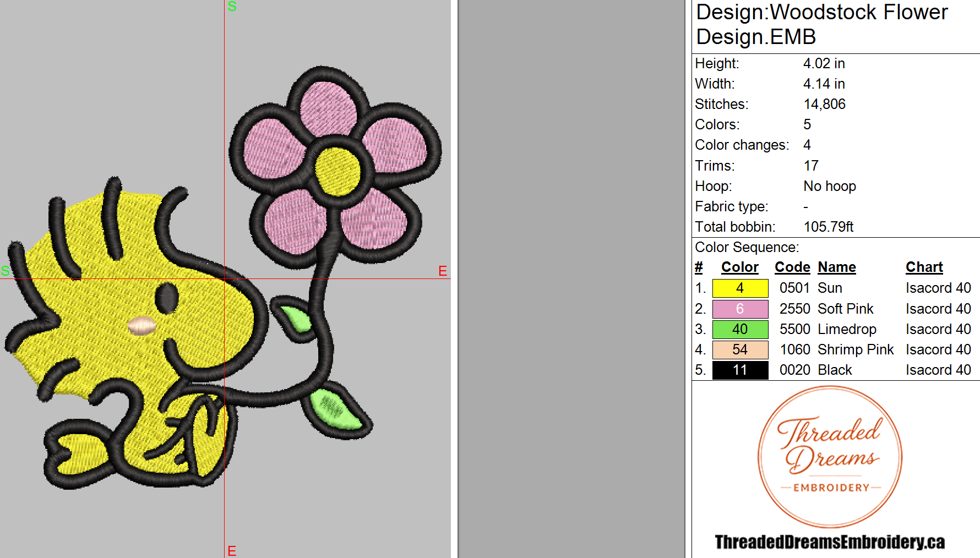Image resolution: width=980 pixels, height=558 pixels.
Task: Click the top pink flower petal
Action: (329, 108)
